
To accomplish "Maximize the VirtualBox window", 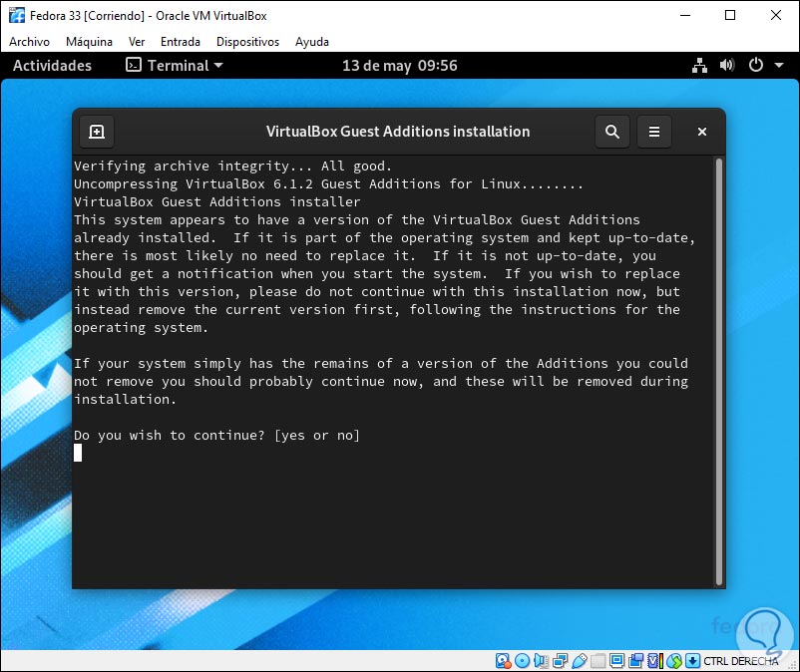I will pyautogui.click(x=730, y=15).
